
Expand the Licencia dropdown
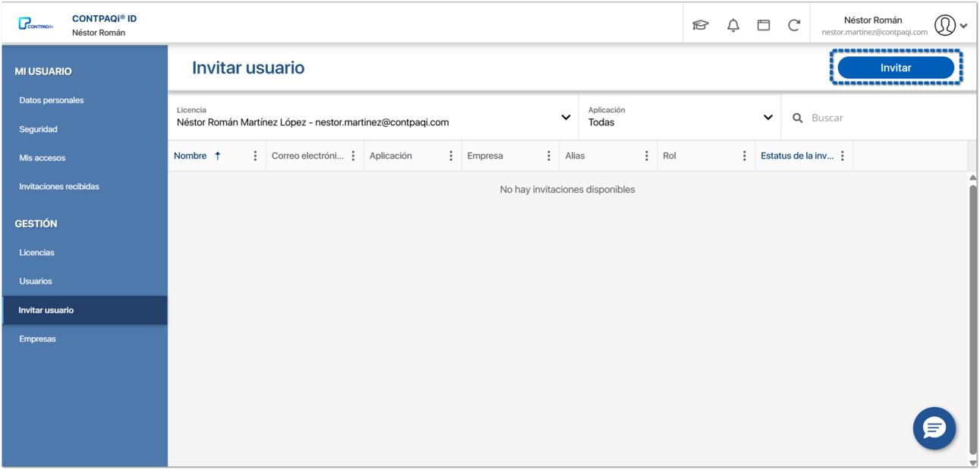point(566,118)
